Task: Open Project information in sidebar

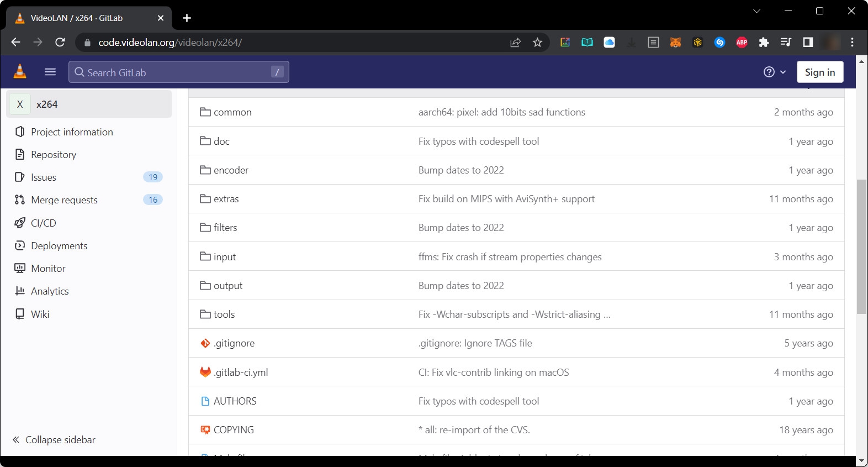Action: pos(72,132)
